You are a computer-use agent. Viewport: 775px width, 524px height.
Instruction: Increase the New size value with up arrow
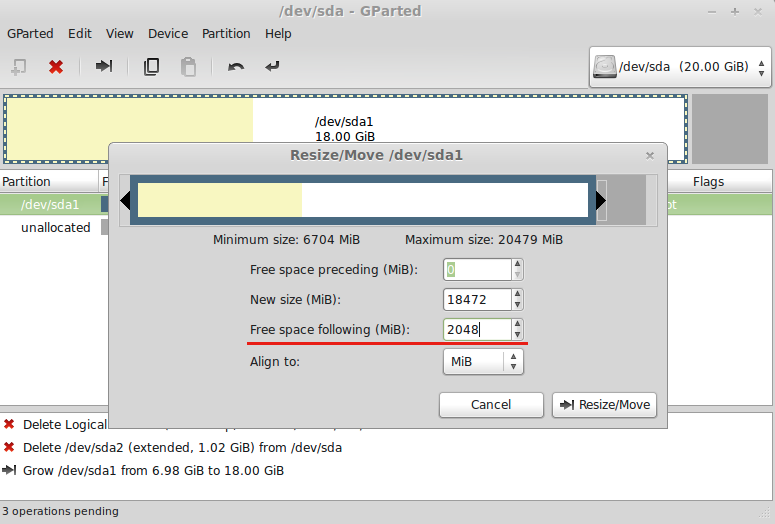[x=517, y=294]
